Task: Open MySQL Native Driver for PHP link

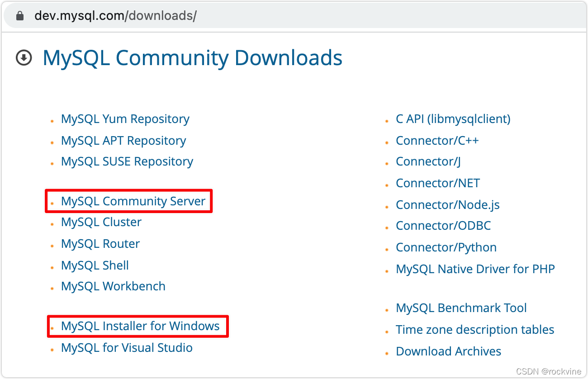Action: (x=475, y=269)
